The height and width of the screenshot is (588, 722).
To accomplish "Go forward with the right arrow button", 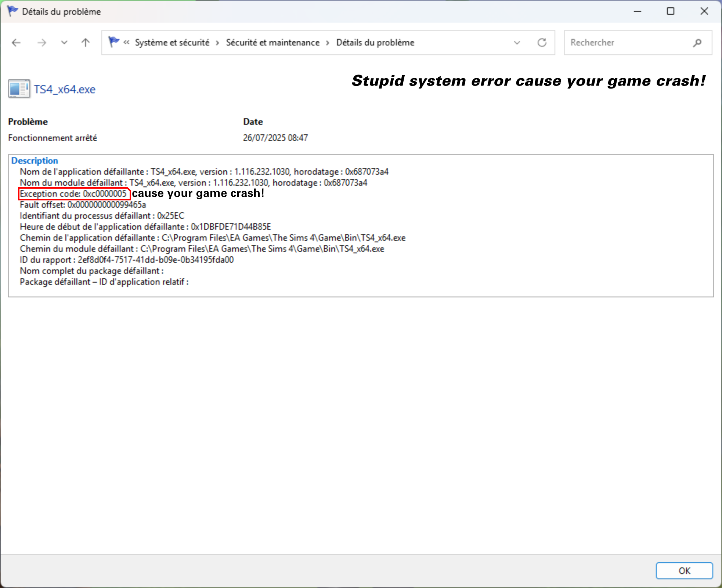I will pos(42,43).
